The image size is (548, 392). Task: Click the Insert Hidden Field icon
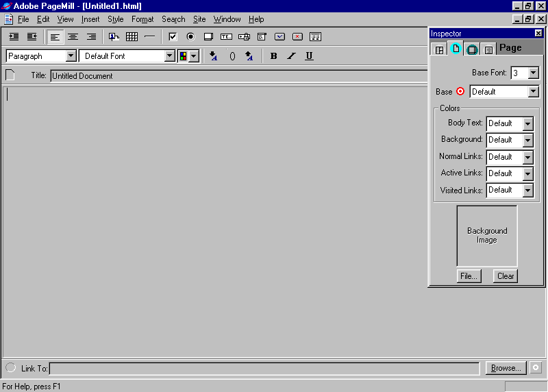click(315, 37)
